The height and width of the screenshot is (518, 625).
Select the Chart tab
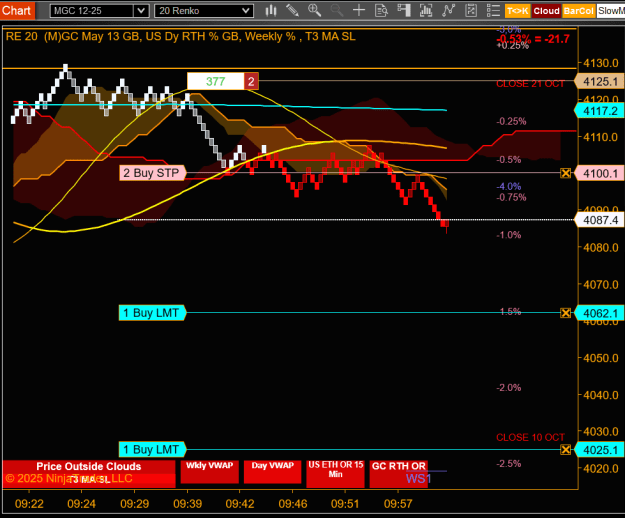click(17, 10)
